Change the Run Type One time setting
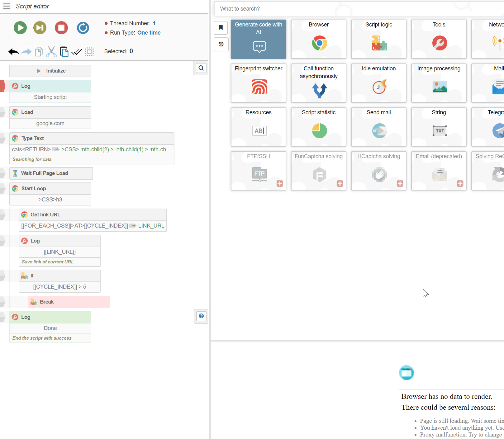The height and width of the screenshot is (439, 504). pyautogui.click(x=149, y=33)
